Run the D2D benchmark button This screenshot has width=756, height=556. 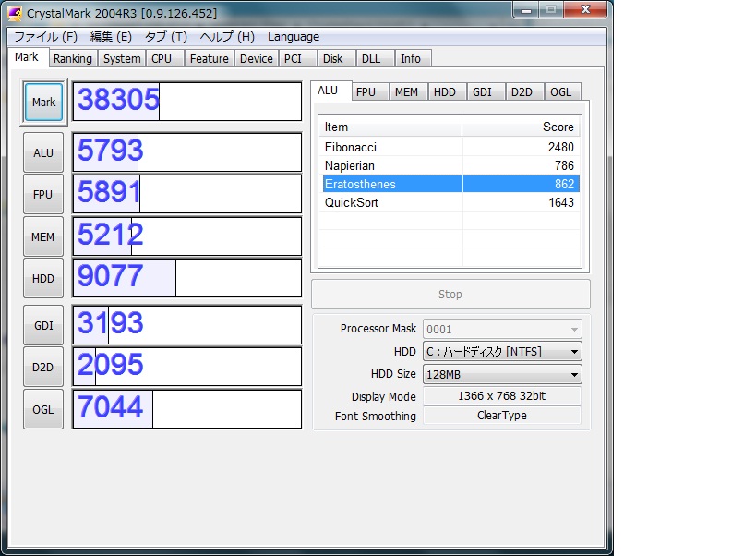pyautogui.click(x=43, y=367)
